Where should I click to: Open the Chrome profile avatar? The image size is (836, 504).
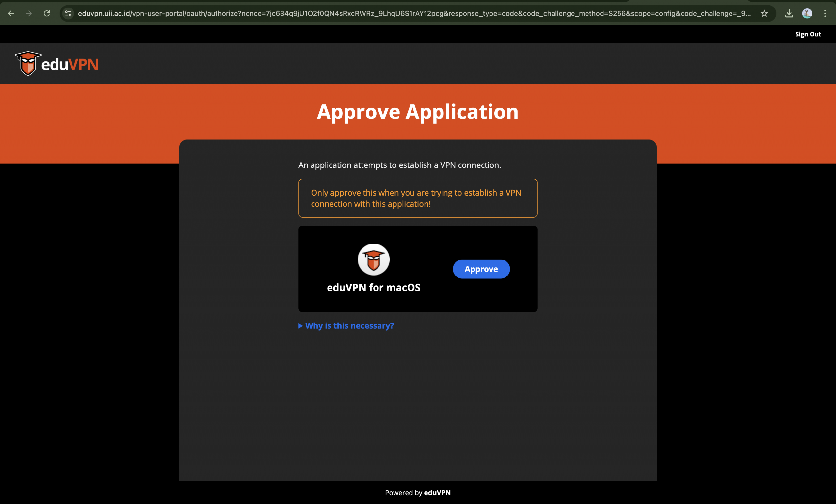click(807, 14)
